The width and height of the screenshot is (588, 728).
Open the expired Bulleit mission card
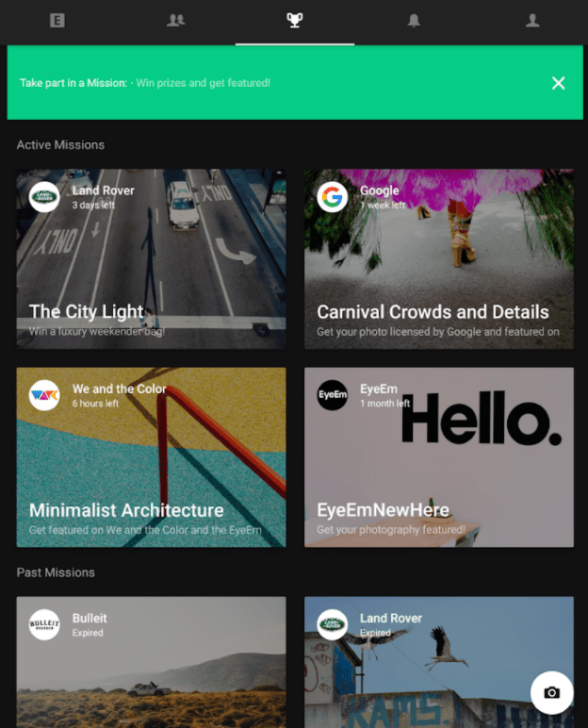pos(152,662)
